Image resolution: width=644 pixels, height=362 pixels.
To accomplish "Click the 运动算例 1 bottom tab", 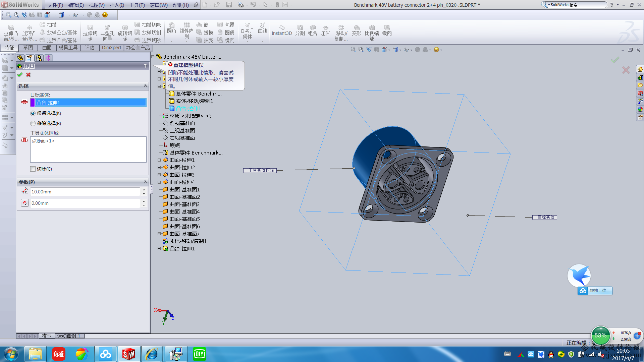I will coord(69,336).
